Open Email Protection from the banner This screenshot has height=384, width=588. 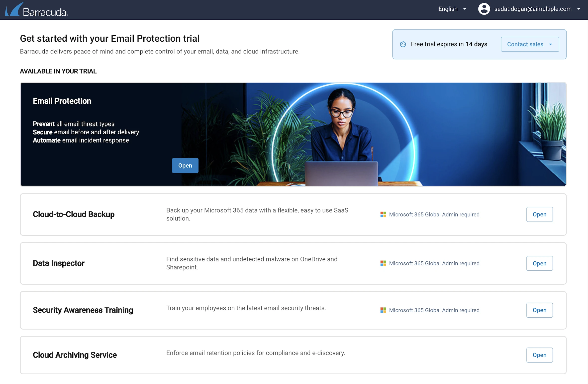tap(185, 166)
